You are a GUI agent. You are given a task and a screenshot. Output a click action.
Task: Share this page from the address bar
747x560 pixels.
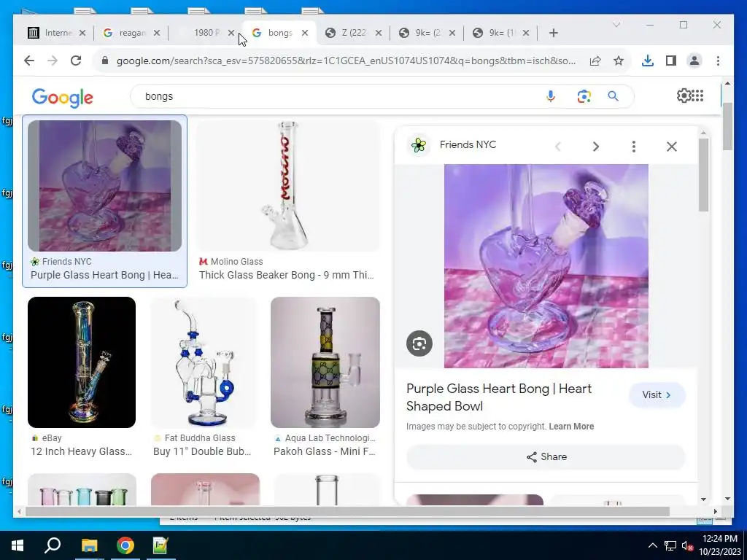[595, 61]
